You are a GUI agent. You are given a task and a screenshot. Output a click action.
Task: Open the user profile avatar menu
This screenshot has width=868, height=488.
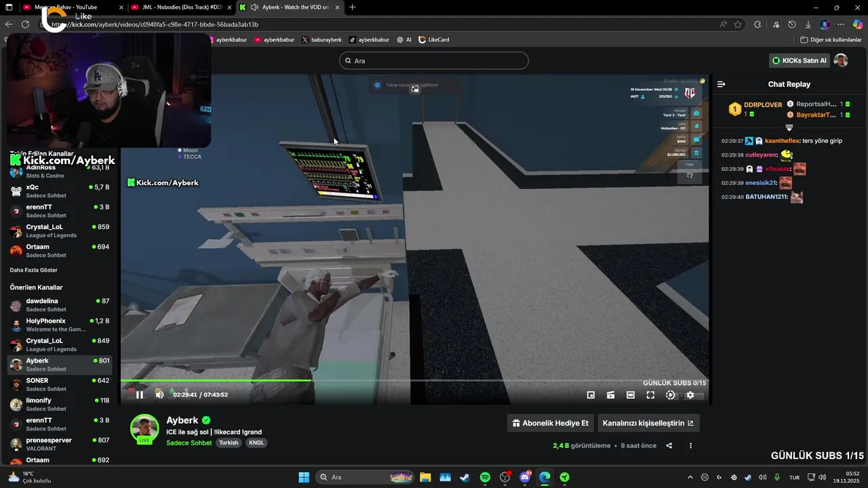[x=841, y=60]
